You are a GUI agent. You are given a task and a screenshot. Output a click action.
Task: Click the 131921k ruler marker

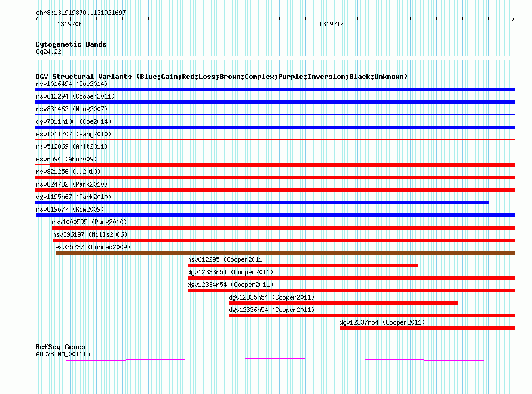[331, 24]
